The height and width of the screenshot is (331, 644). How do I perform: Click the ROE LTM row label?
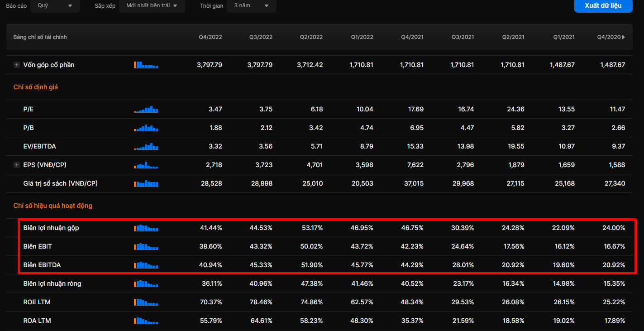pyautogui.click(x=37, y=302)
